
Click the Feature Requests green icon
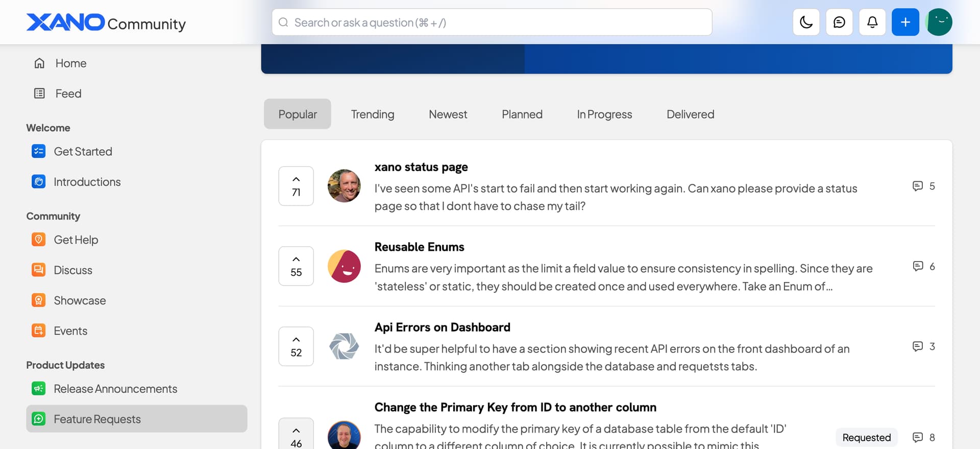tap(38, 419)
